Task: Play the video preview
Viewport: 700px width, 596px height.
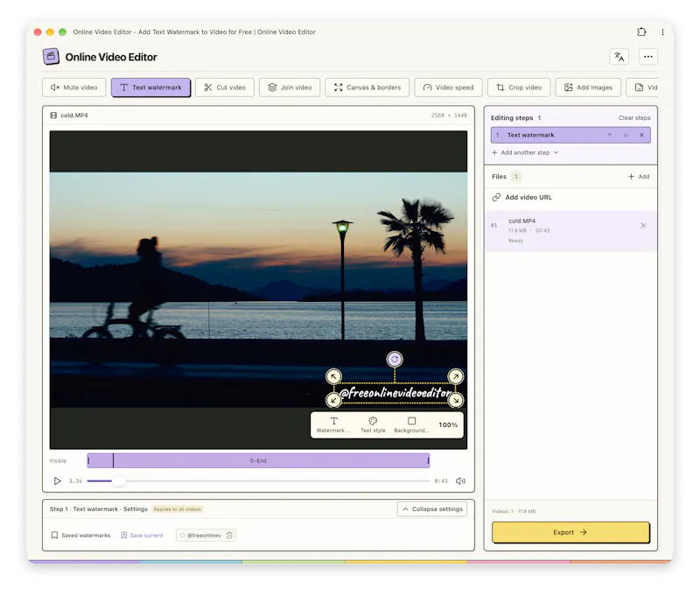Action: coord(57,480)
